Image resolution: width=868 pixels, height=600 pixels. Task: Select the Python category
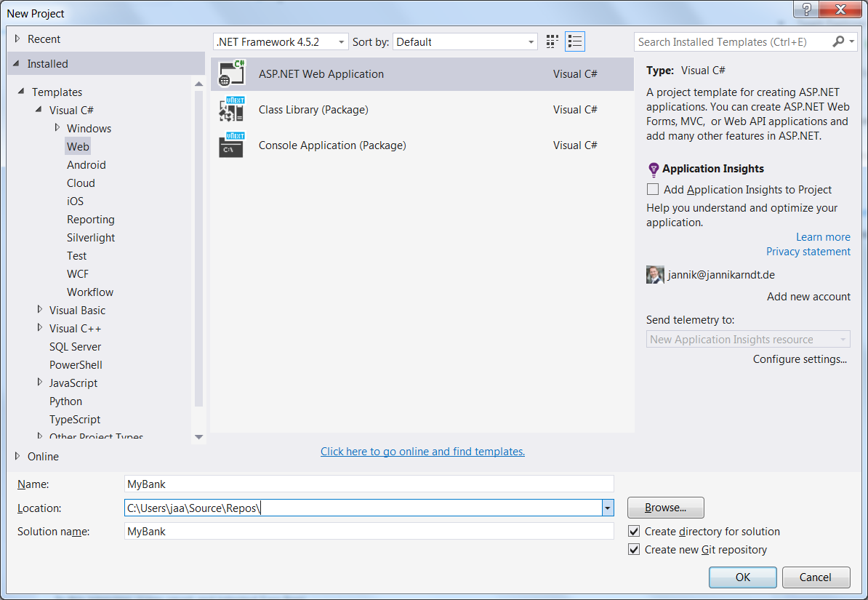pyautogui.click(x=66, y=401)
